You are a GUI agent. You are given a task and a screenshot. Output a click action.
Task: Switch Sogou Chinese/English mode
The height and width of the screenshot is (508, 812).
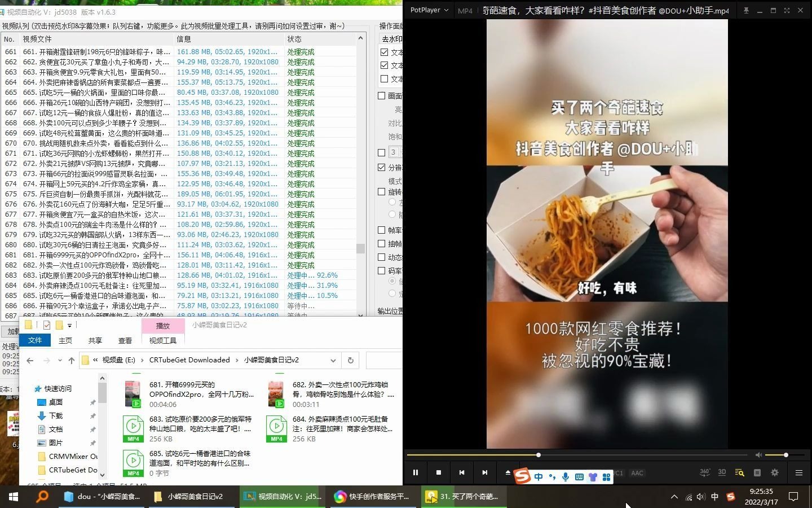pyautogui.click(x=539, y=477)
